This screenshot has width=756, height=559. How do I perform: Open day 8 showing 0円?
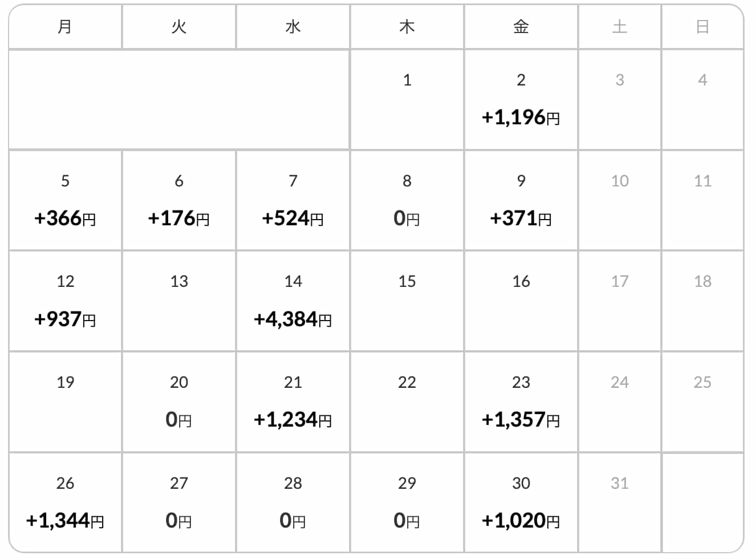tap(407, 201)
